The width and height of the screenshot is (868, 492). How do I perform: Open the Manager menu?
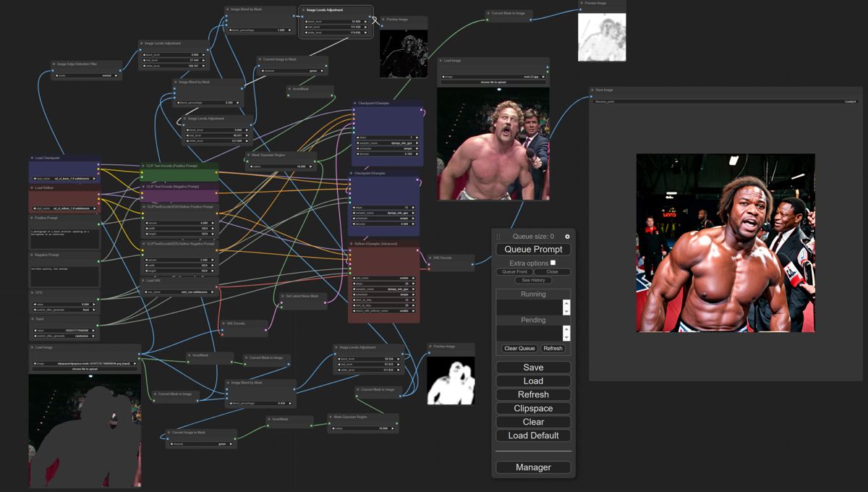[x=533, y=467]
